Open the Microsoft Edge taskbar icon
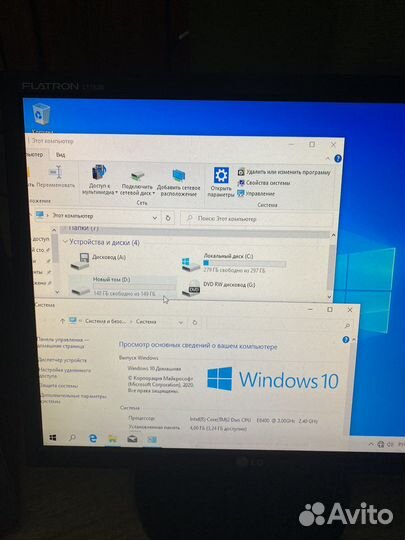 [x=93, y=438]
